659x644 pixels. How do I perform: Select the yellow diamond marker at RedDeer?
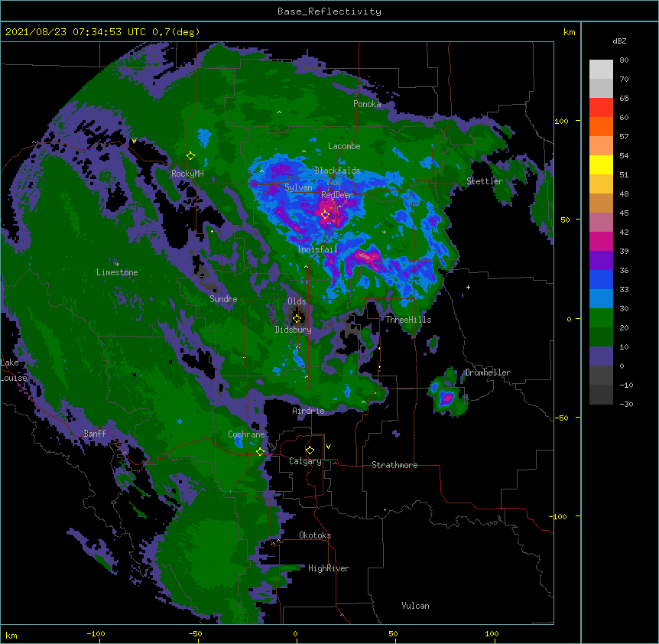coord(326,214)
